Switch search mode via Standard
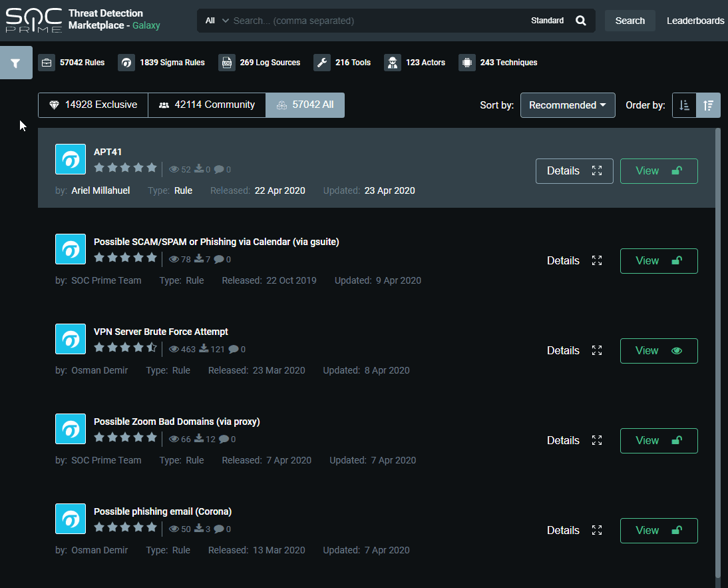This screenshot has height=588, width=728. (547, 21)
